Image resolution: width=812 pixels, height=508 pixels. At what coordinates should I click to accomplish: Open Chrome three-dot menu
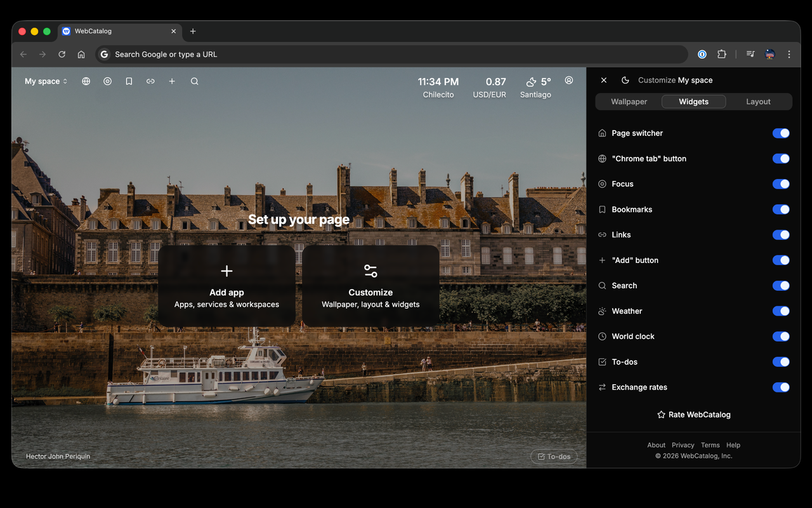(x=789, y=55)
